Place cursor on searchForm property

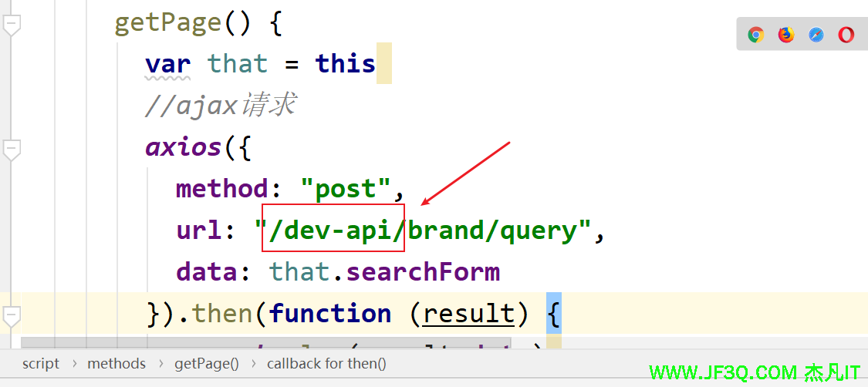[422, 272]
